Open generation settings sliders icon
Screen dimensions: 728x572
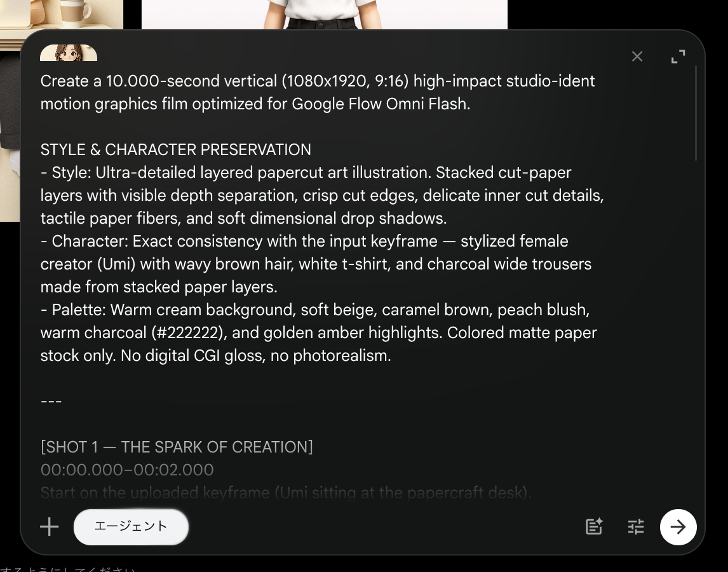click(x=636, y=527)
